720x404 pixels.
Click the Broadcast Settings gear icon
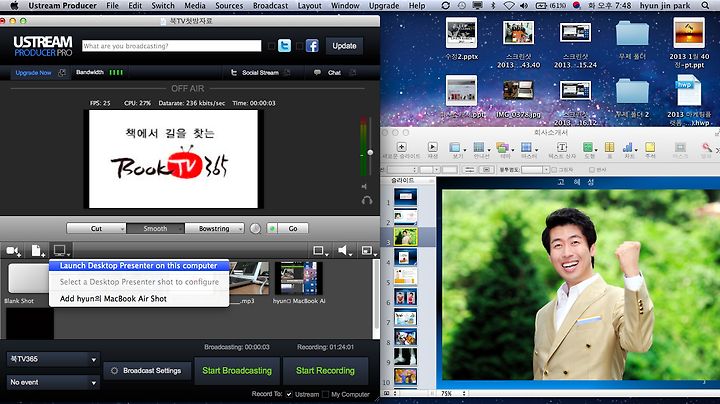tap(114, 370)
